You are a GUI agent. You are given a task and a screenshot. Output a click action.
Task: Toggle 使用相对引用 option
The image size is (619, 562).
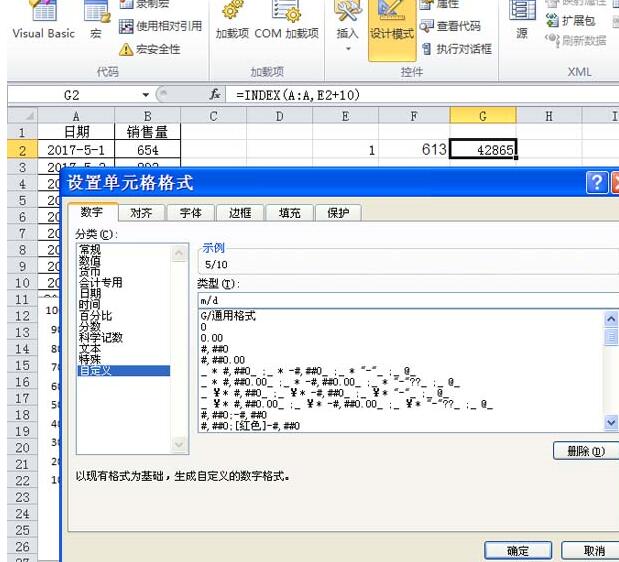click(161, 26)
